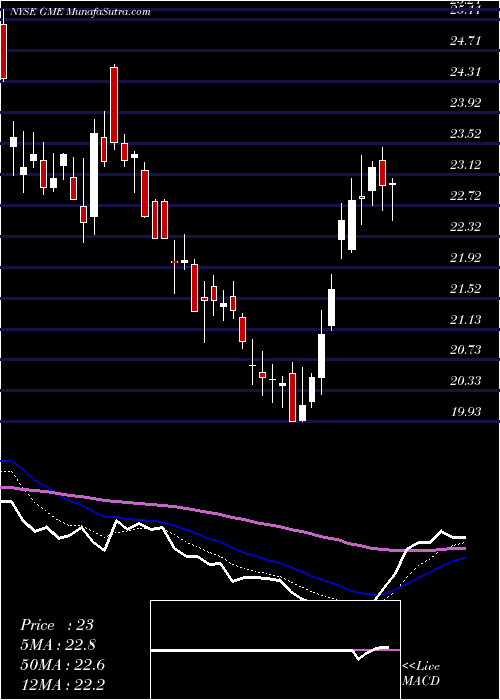Click the <<Live MACD label
Image resolution: width=500 pixels, height=700 pixels.
[x=421, y=674]
